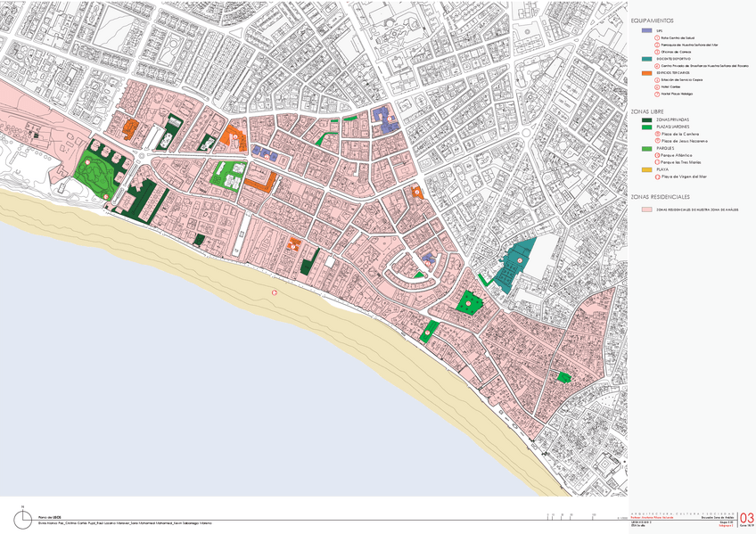
Task: Click the large green park at left of map
Action: click(98, 169)
